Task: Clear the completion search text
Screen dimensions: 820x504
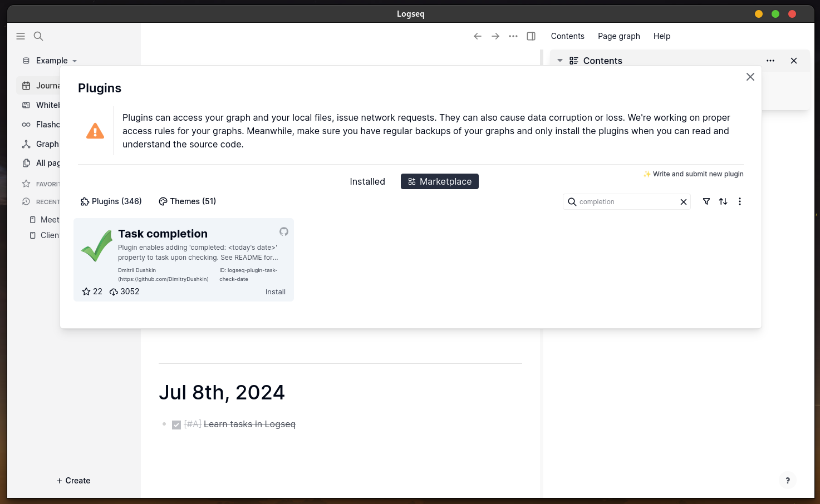Action: [684, 202]
